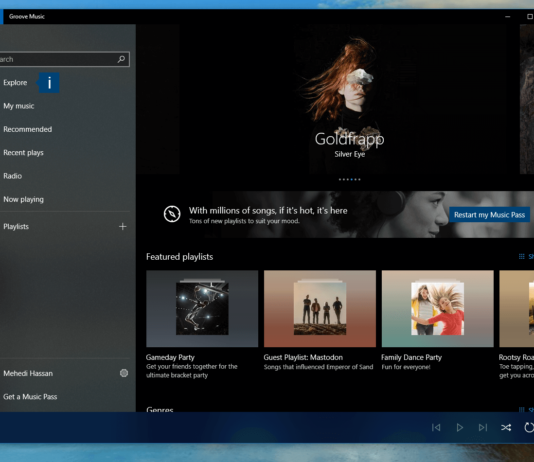Click the search magnifier icon
The width and height of the screenshot is (534, 462).
click(121, 59)
